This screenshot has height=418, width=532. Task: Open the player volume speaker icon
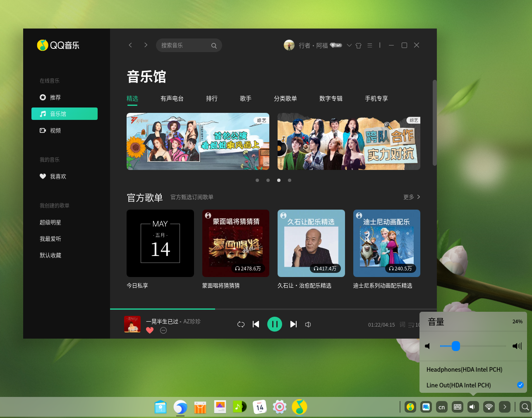pos(308,325)
